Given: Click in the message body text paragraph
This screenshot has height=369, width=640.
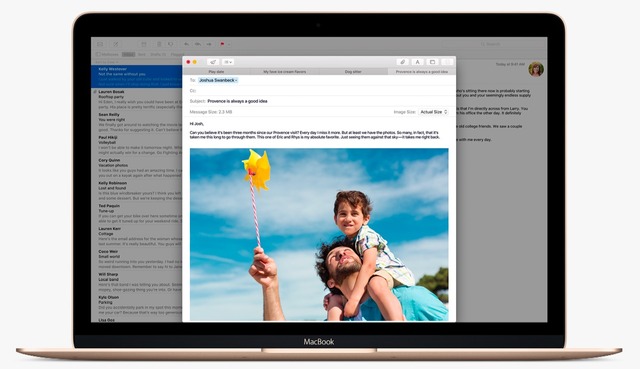Looking at the screenshot, I should point(314,135).
